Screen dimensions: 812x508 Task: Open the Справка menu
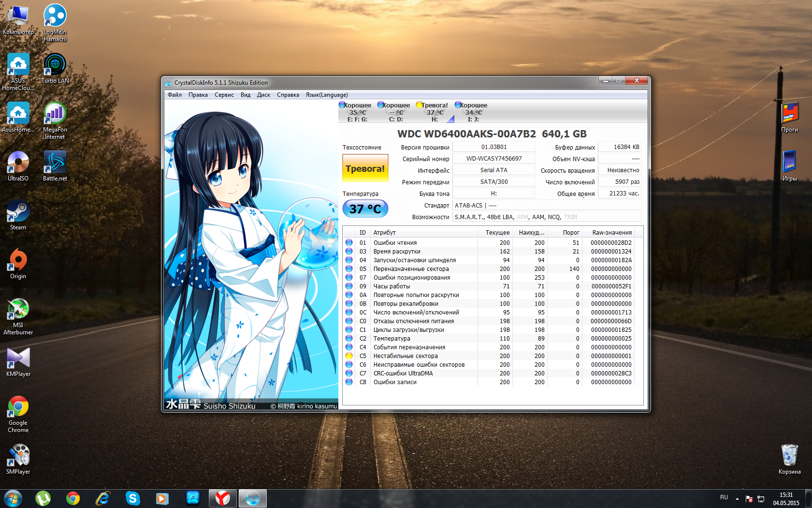(x=288, y=95)
